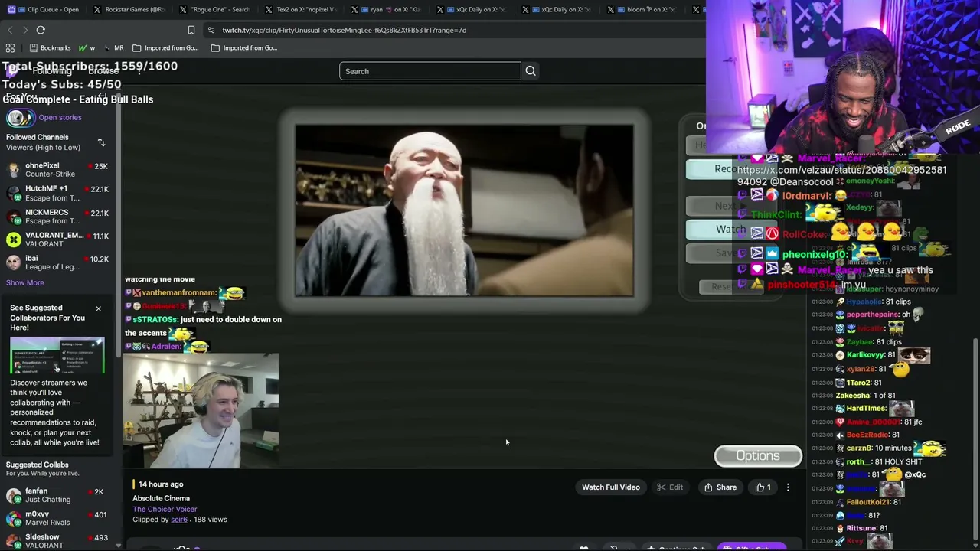
Task: Submit search with the magnifier icon
Action: tap(531, 71)
